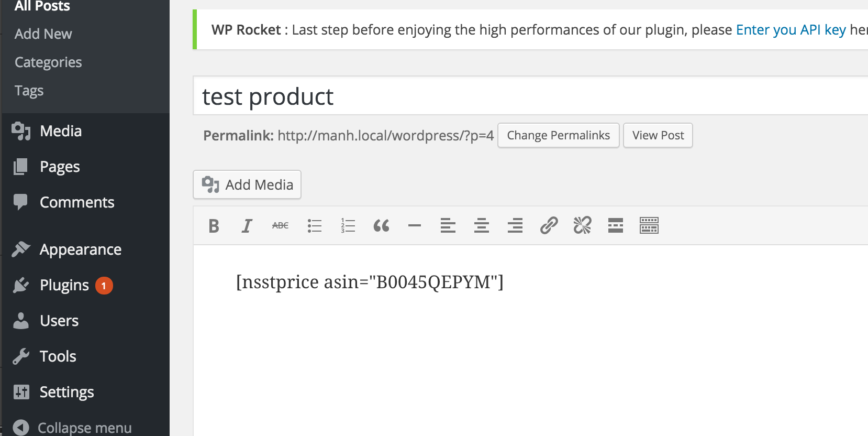The image size is (868, 436).
Task: Click the insert link icon
Action: click(x=549, y=226)
